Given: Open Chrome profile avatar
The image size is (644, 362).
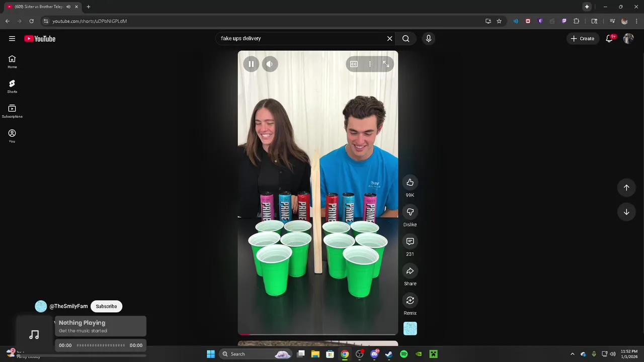Looking at the screenshot, I should click(624, 21).
